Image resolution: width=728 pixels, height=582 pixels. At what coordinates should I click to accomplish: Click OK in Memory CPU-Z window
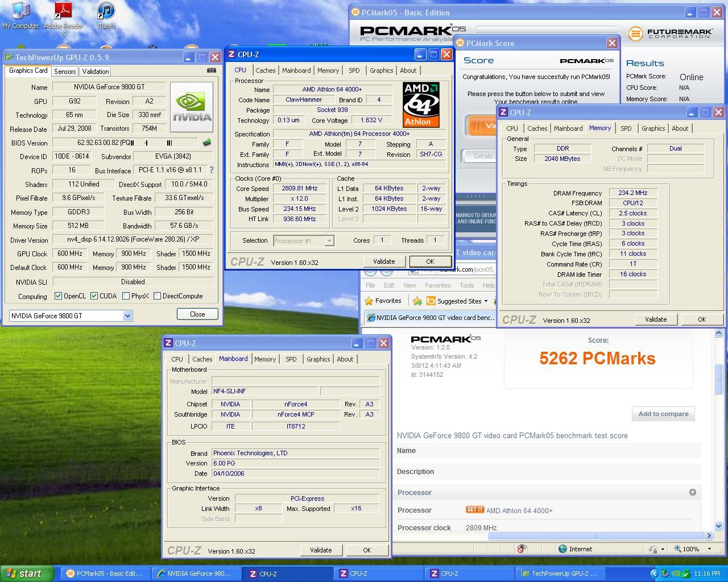[702, 319]
